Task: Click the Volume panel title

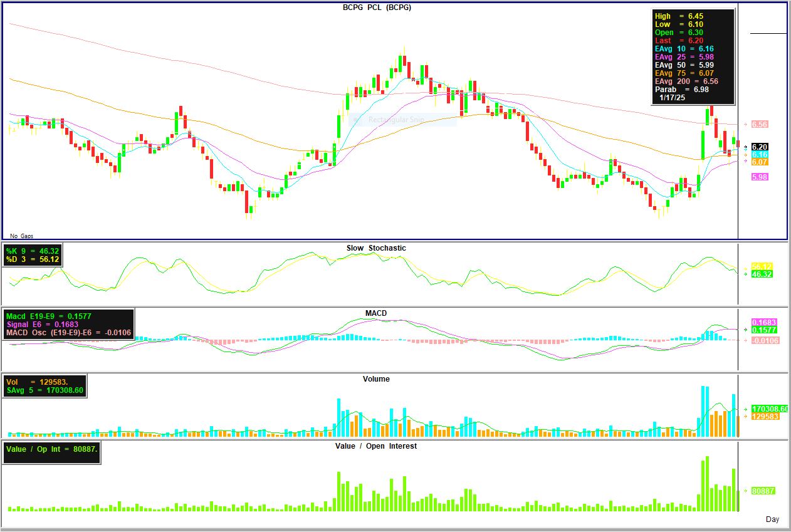Action: point(376,379)
